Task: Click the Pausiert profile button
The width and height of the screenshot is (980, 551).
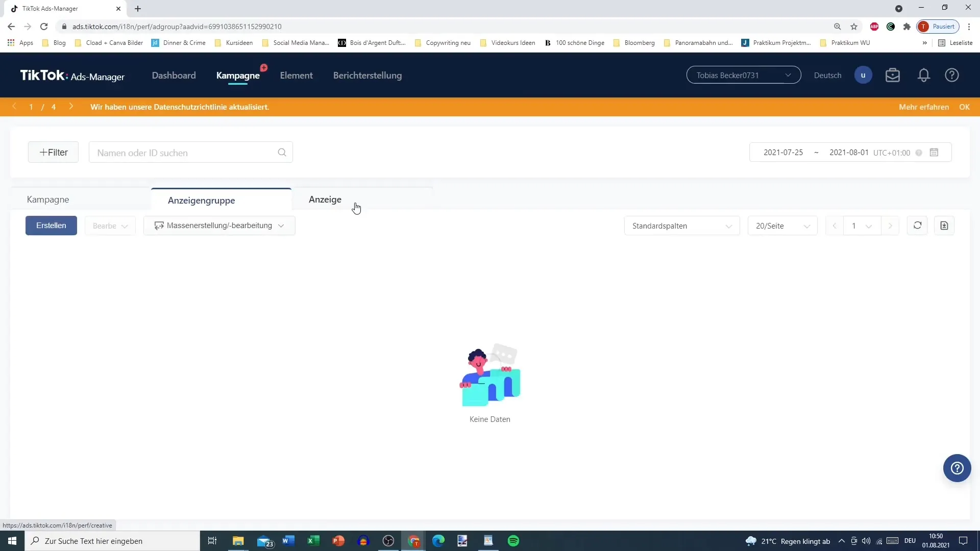Action: coord(938,27)
